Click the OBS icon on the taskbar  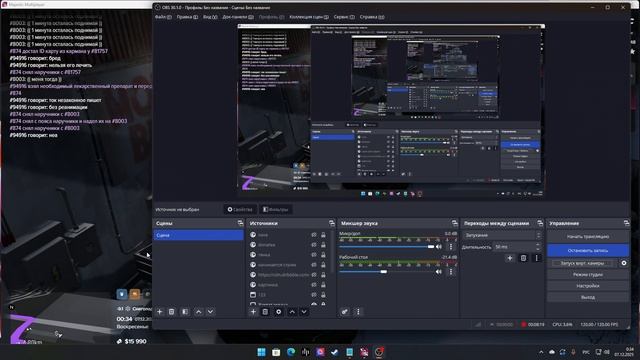(x=379, y=352)
